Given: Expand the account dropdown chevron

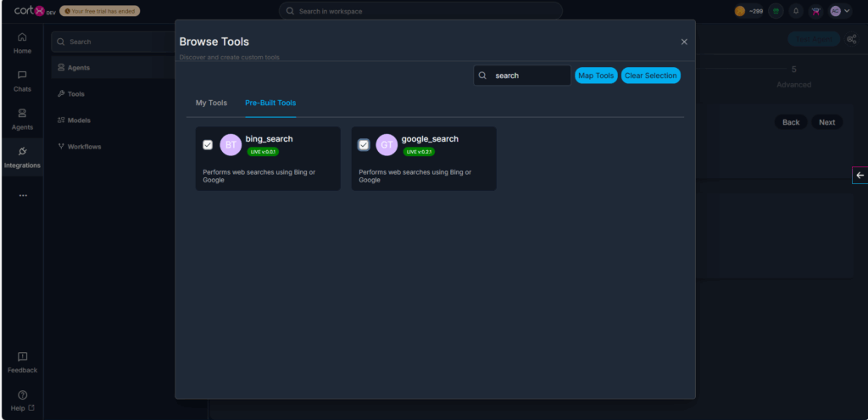Looking at the screenshot, I should [x=847, y=11].
